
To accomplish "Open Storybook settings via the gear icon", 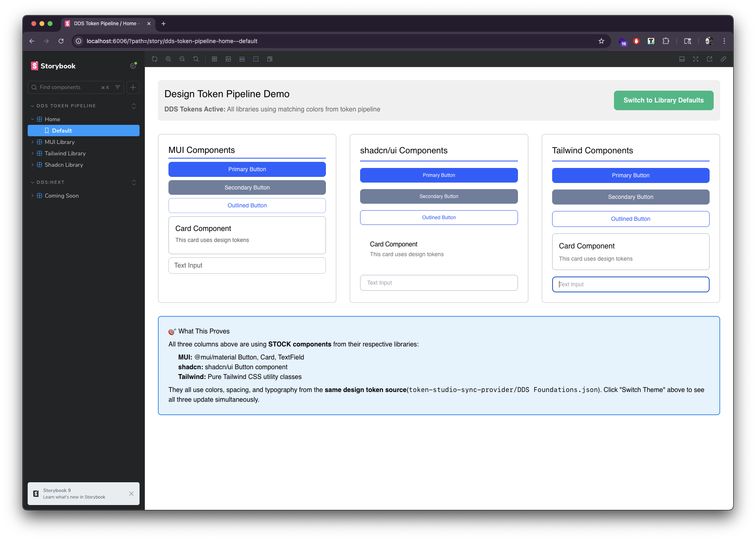I will tap(133, 66).
